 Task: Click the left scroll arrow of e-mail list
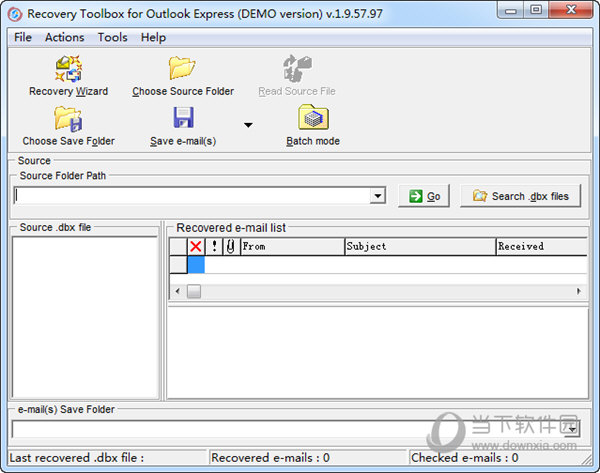pyautogui.click(x=178, y=291)
